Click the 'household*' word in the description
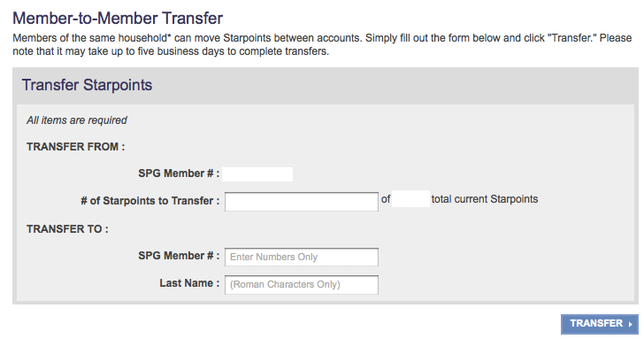644x339 pixels. [x=144, y=38]
